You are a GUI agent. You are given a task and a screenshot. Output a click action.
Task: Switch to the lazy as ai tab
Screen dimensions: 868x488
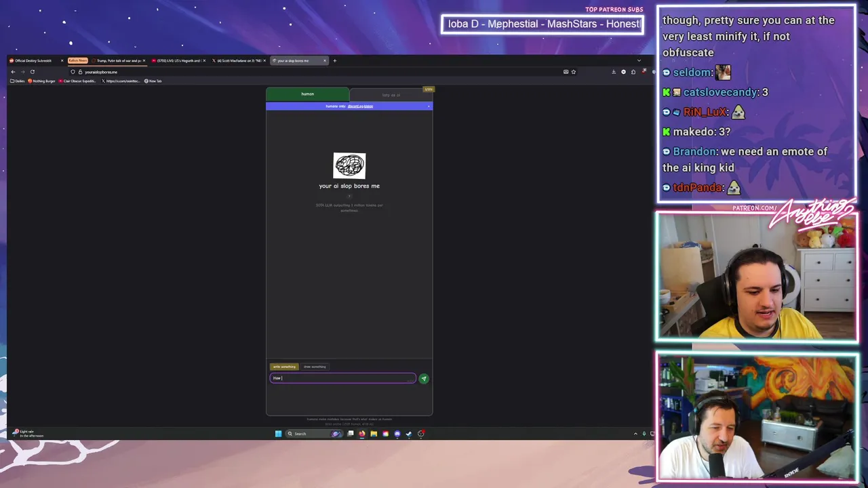point(391,95)
